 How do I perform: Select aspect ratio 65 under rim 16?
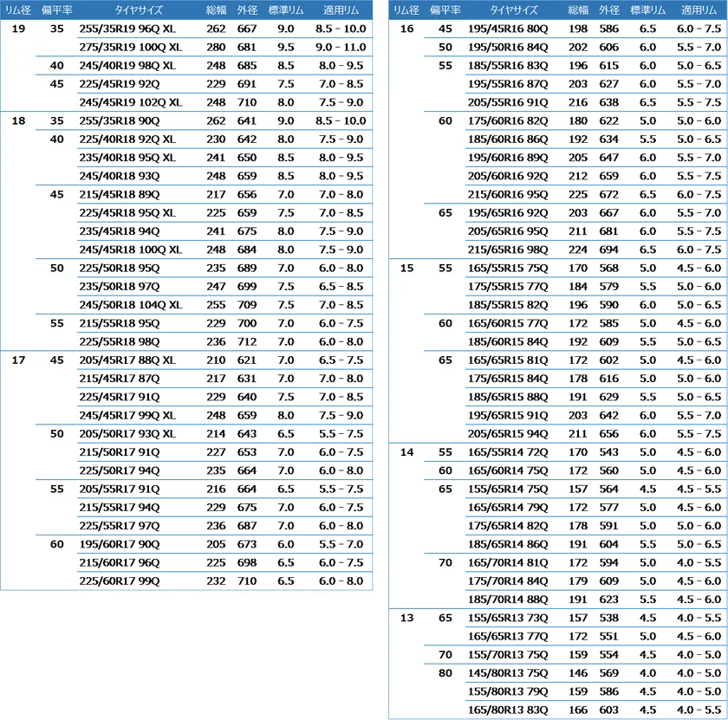click(445, 212)
